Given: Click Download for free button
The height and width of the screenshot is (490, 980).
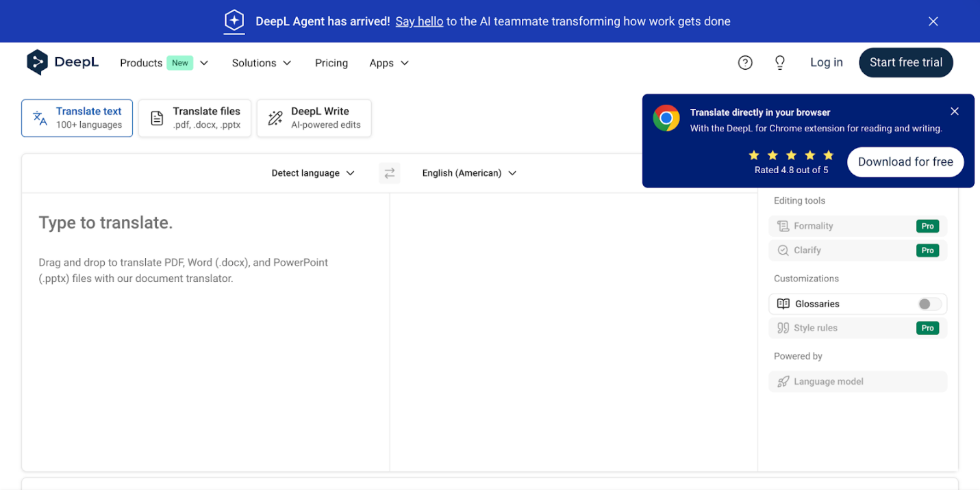Looking at the screenshot, I should [x=905, y=162].
